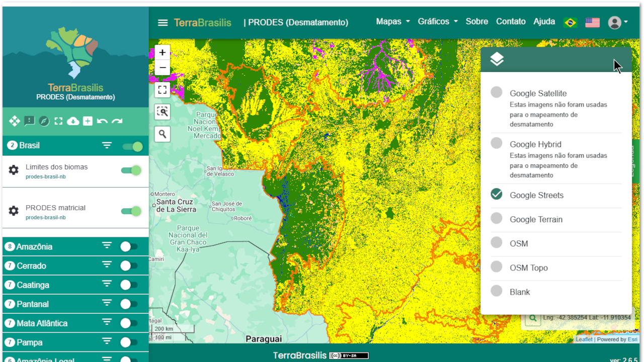644x362 pixels.
Task: Expand the Mata Atlântica group filter icon
Action: [107, 322]
